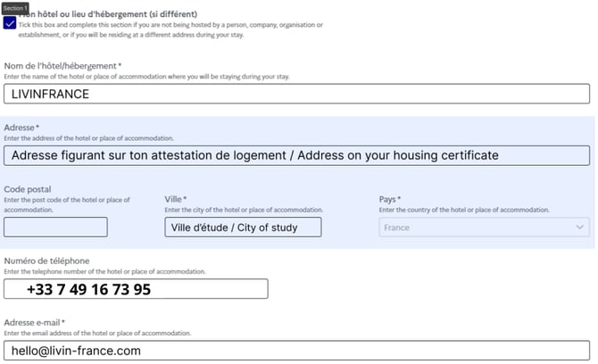Click the hotel address helper text under Adresse
Image resolution: width=598 pixels, height=364 pixels.
pyautogui.click(x=89, y=138)
